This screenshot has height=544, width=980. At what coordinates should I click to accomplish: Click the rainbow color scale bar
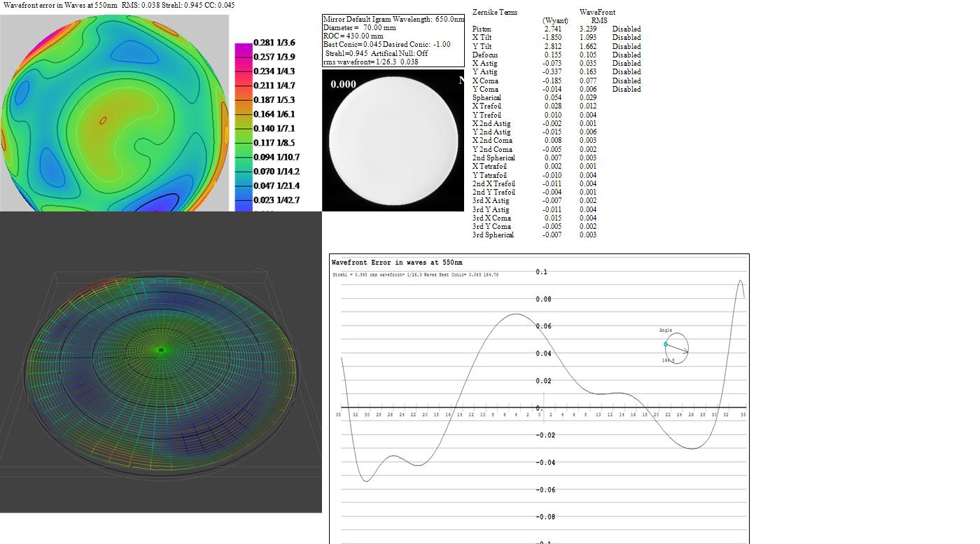click(x=244, y=127)
